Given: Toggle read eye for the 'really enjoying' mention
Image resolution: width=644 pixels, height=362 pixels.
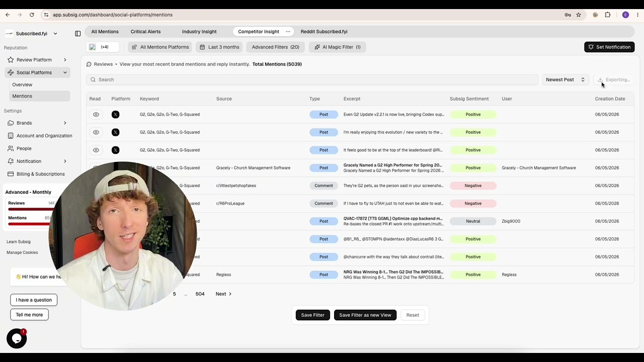Looking at the screenshot, I should tap(96, 132).
